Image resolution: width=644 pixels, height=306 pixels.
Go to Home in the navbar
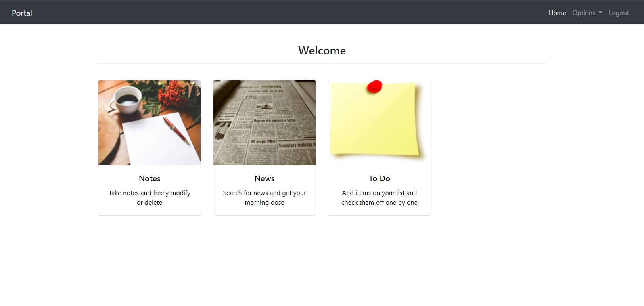point(557,13)
